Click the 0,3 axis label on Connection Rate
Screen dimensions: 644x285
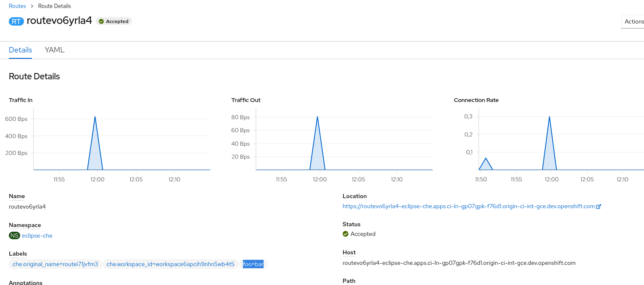click(469, 116)
